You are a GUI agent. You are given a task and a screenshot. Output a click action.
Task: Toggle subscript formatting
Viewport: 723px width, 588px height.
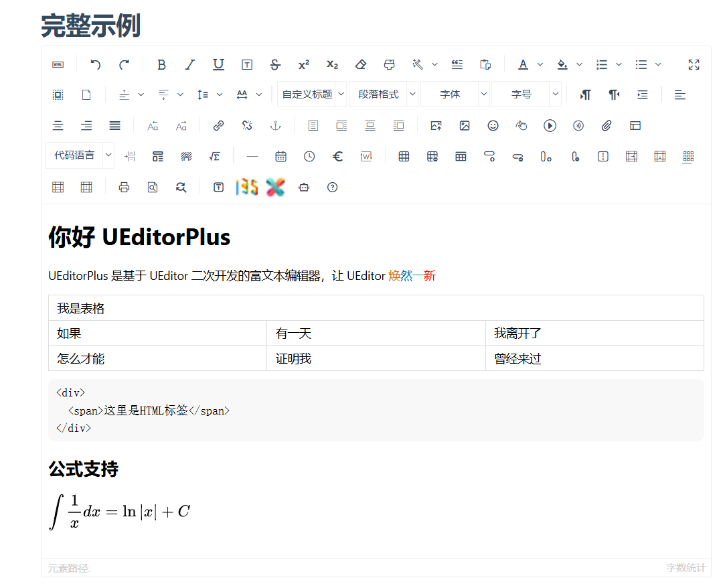(333, 64)
